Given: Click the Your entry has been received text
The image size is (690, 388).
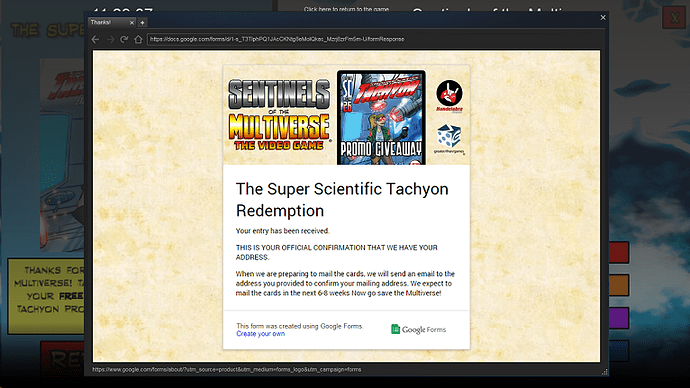Looking at the screenshot, I should point(283,231).
